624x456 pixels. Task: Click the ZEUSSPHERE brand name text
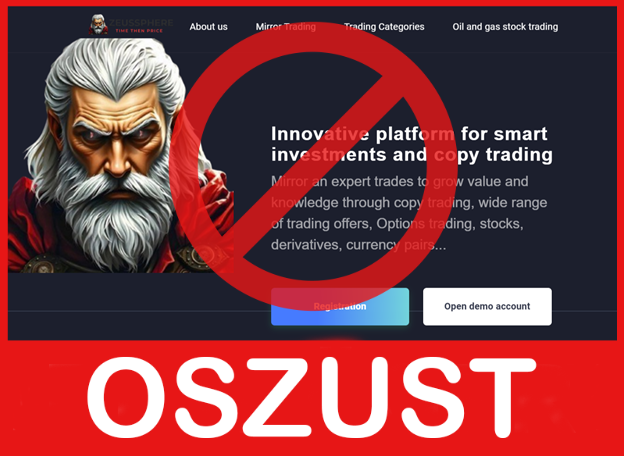(141, 22)
